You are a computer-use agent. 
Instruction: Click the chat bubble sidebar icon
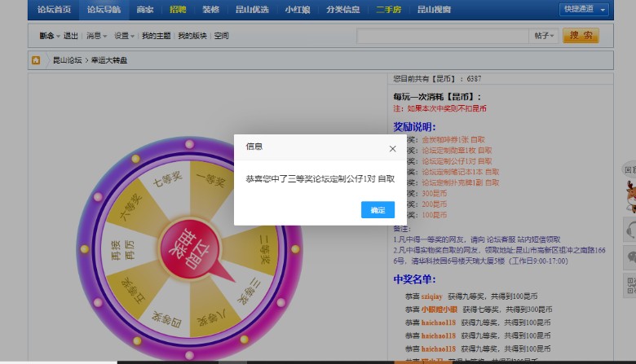(x=629, y=257)
